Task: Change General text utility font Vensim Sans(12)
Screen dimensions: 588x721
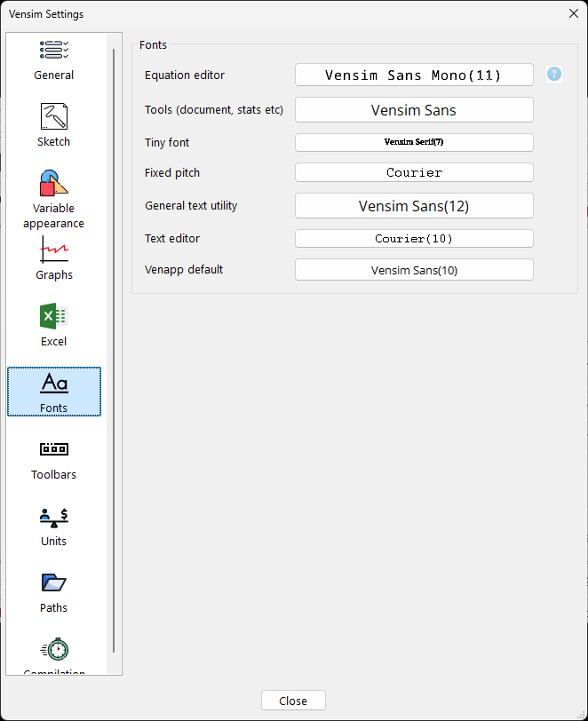Action: click(x=414, y=206)
